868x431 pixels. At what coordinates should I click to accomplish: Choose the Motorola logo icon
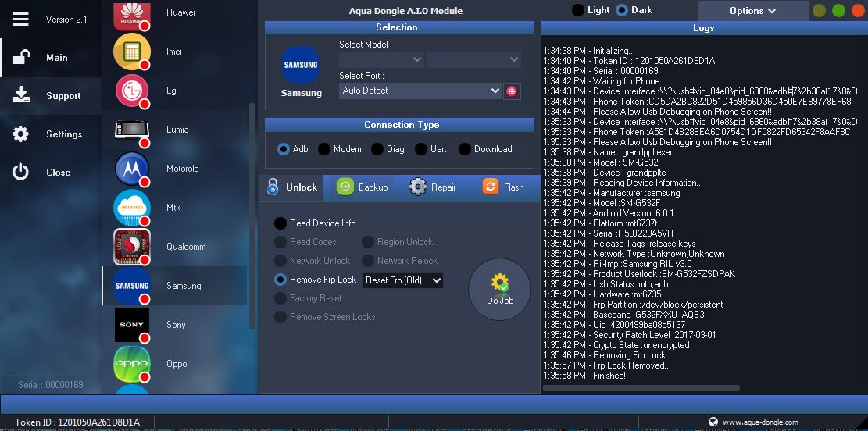[x=131, y=169]
